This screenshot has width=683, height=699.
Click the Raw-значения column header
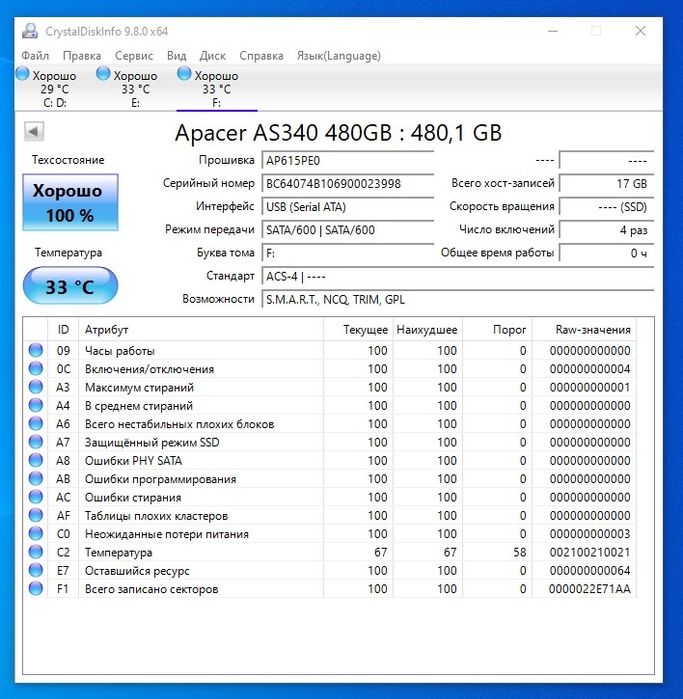pos(584,330)
